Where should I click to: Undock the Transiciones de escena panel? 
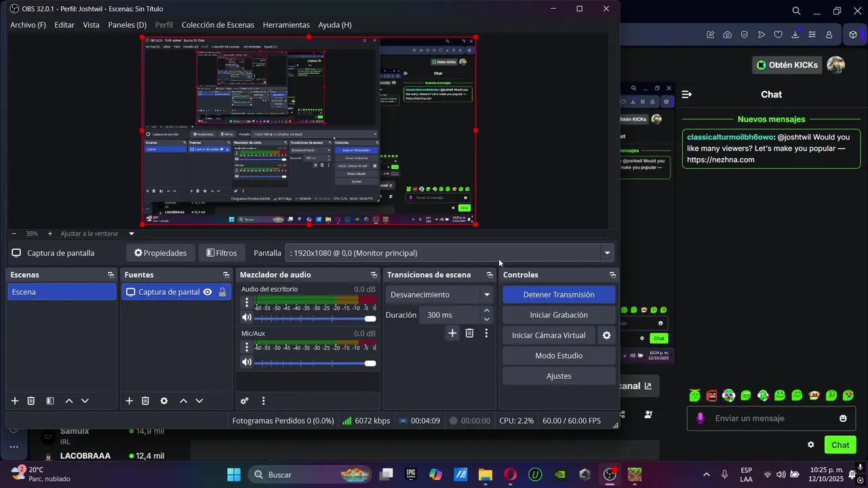[490, 275]
